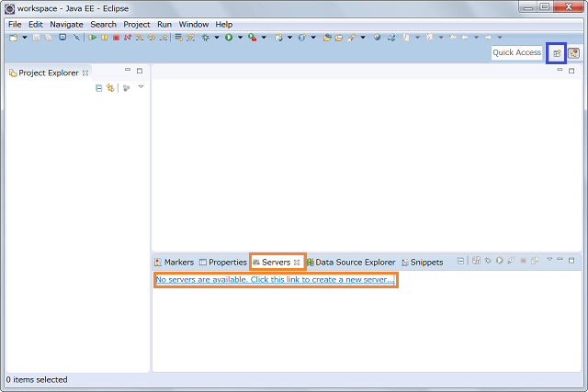Screen dimensions: 588x392
Task: Click the Save icon in the toolbar
Action: tap(37, 38)
